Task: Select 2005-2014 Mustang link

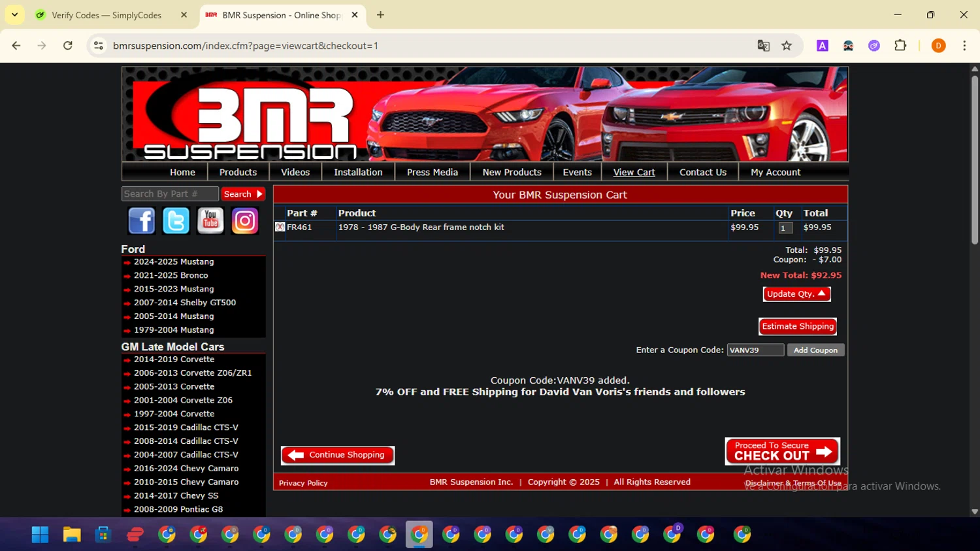Action: click(x=174, y=316)
